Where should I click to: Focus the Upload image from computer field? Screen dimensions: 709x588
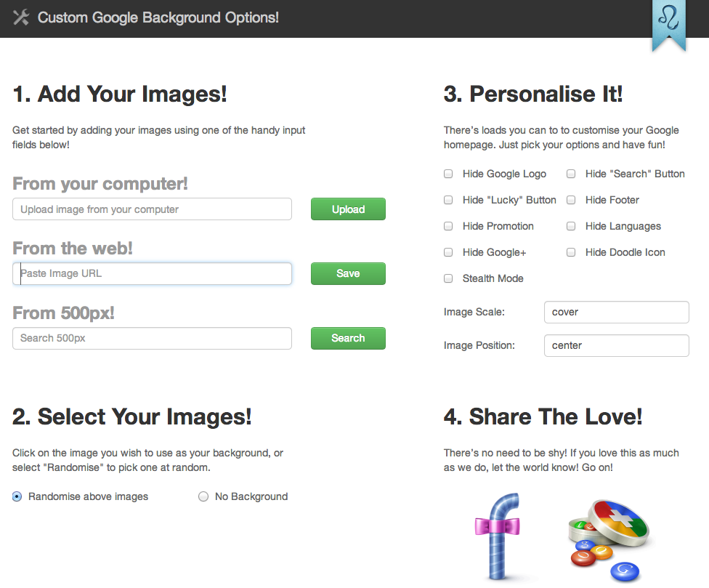152,209
